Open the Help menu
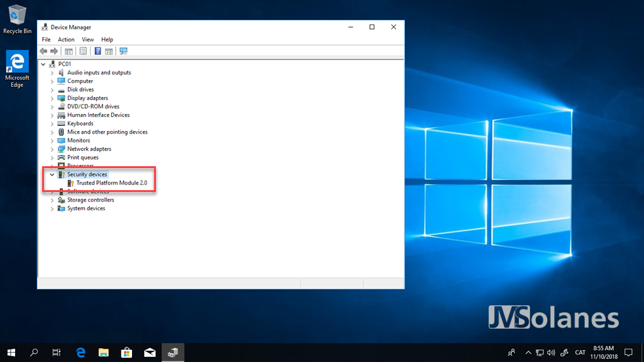The image size is (644, 362). pyautogui.click(x=107, y=40)
